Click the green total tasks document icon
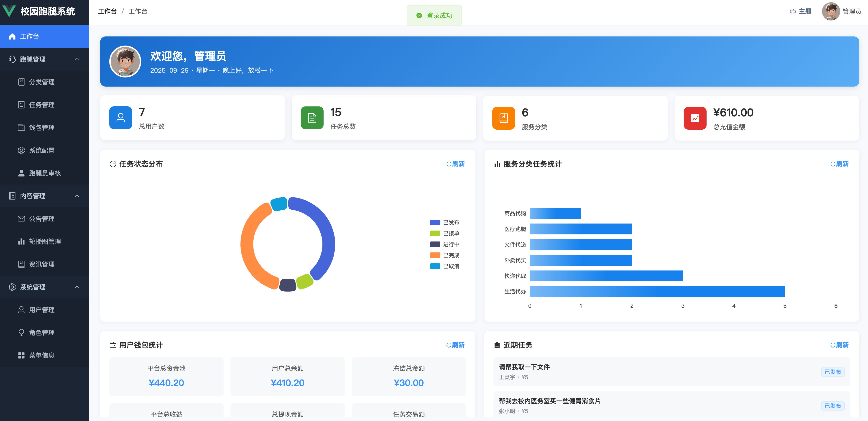The height and width of the screenshot is (421, 868). (x=312, y=118)
